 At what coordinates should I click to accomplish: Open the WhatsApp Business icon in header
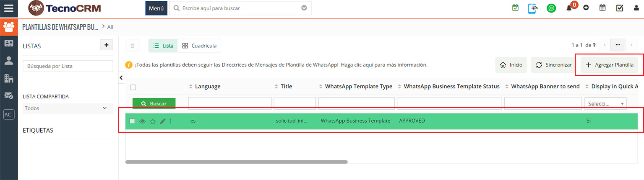pos(551,8)
